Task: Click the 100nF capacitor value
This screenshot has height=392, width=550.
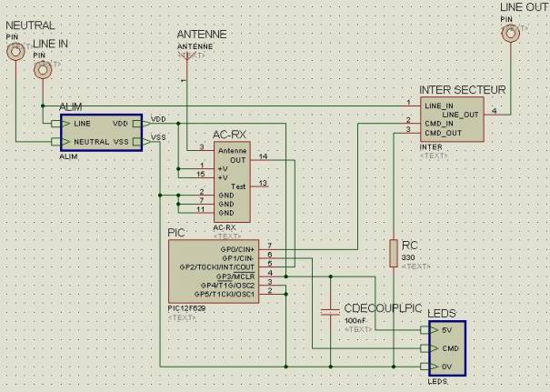Action: [355, 321]
